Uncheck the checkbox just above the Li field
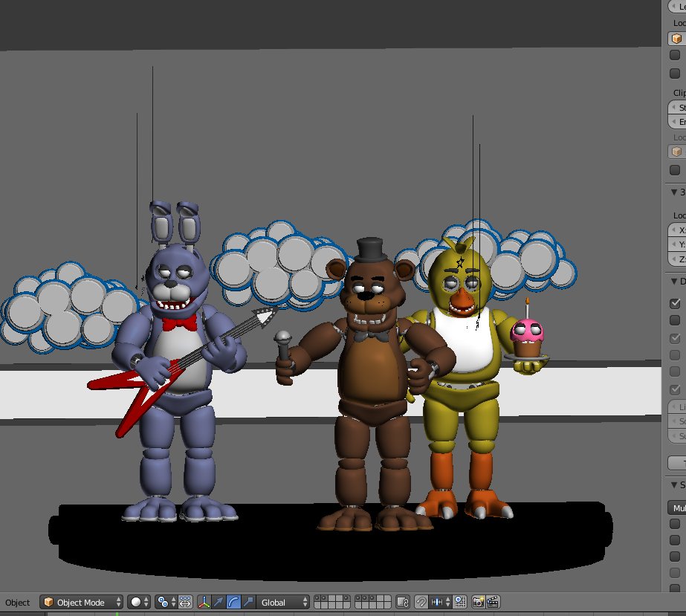This screenshot has width=686, height=616. (675, 389)
